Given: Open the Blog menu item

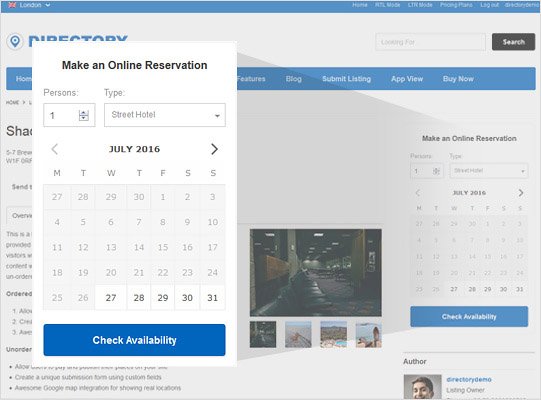Looking at the screenshot, I should pyautogui.click(x=294, y=79).
